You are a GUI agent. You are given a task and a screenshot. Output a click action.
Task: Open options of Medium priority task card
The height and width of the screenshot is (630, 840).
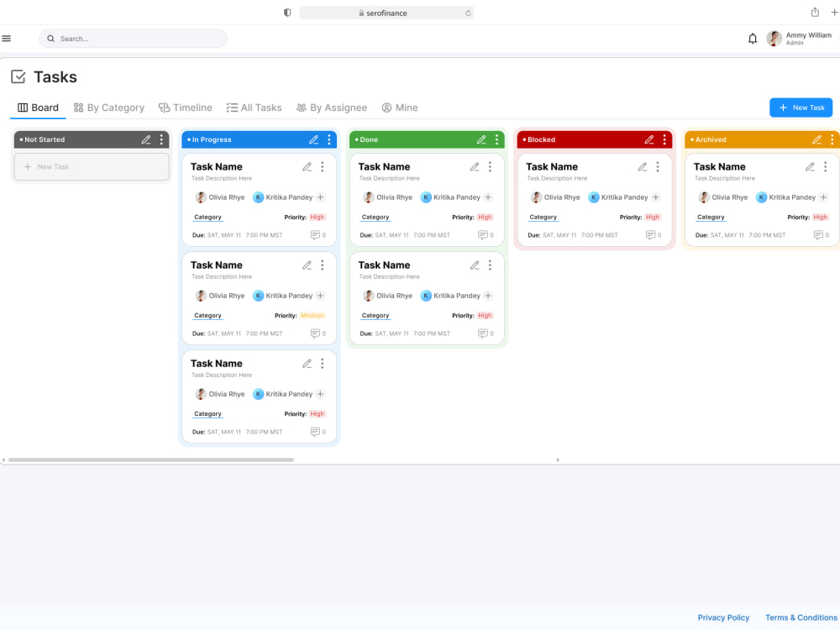(x=323, y=265)
